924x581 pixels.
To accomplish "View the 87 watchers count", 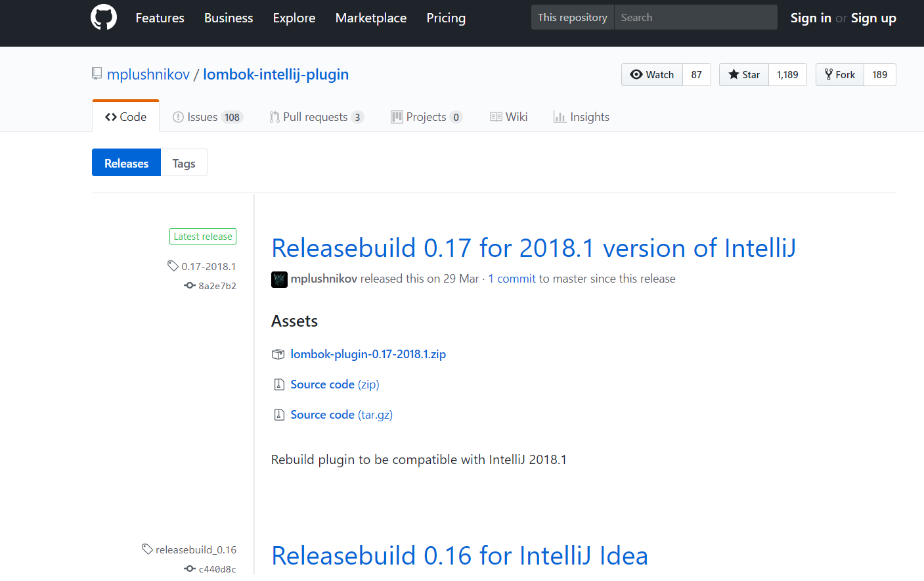I will (x=697, y=74).
